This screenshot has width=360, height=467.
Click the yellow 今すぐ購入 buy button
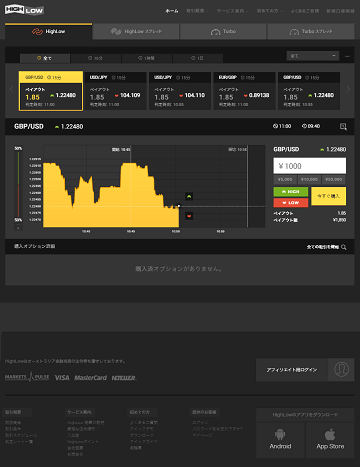pos(329,196)
